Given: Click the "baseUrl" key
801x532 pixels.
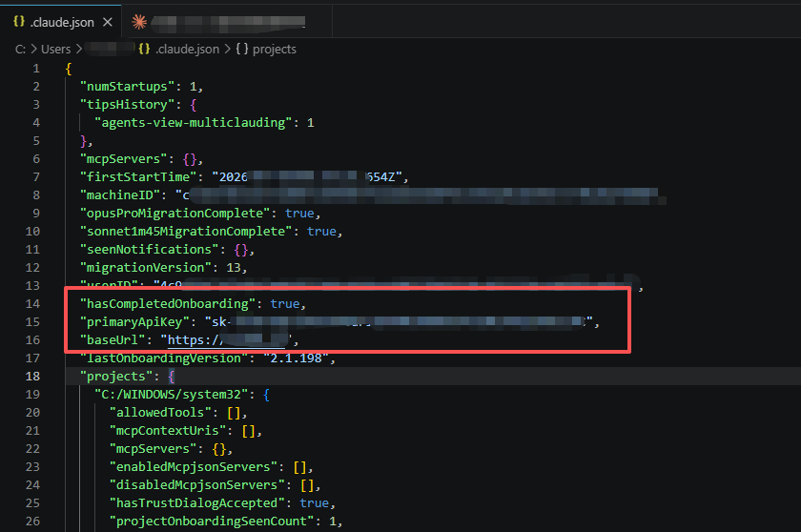Looking at the screenshot, I should [x=113, y=340].
